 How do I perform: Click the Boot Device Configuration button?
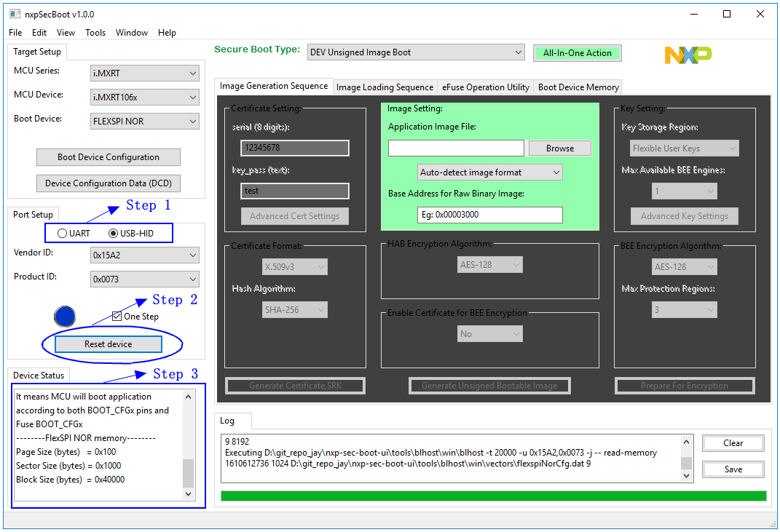click(x=109, y=157)
